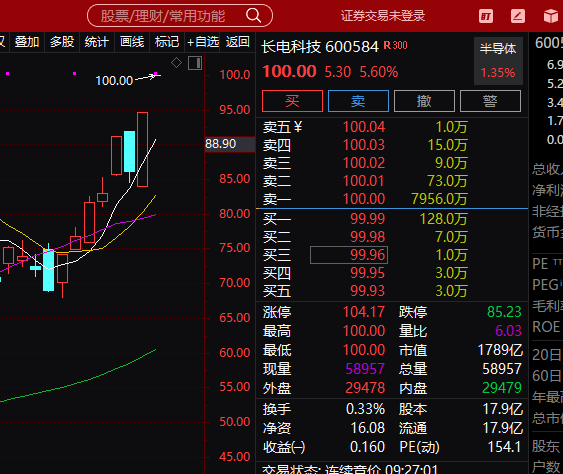Open the 半导体 sector box
Viewport: 563px width, 474px height.
click(498, 61)
